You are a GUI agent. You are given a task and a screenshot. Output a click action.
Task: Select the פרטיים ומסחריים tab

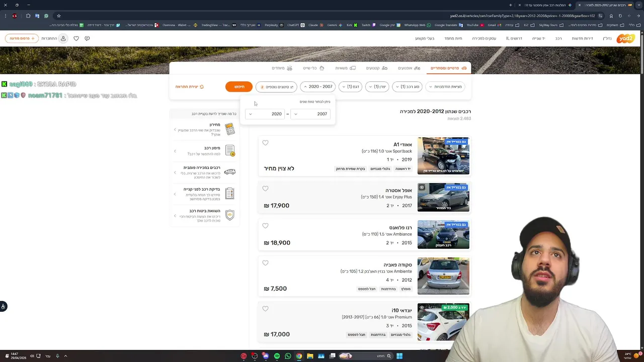448,68
